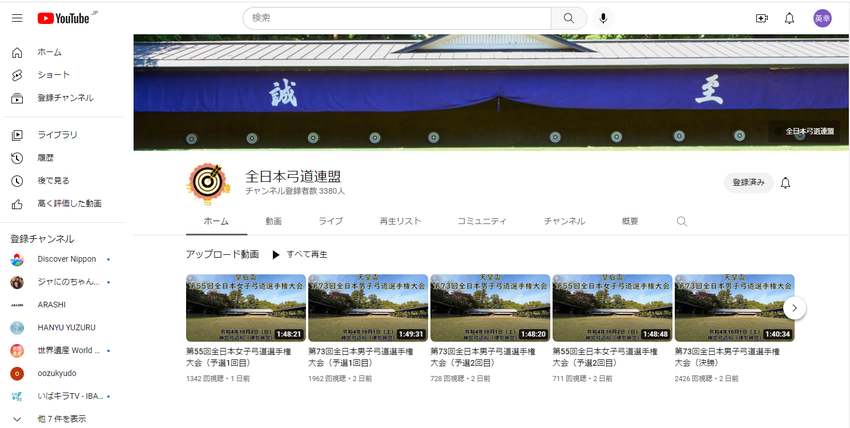Open the top bar notifications bell

pos(789,18)
